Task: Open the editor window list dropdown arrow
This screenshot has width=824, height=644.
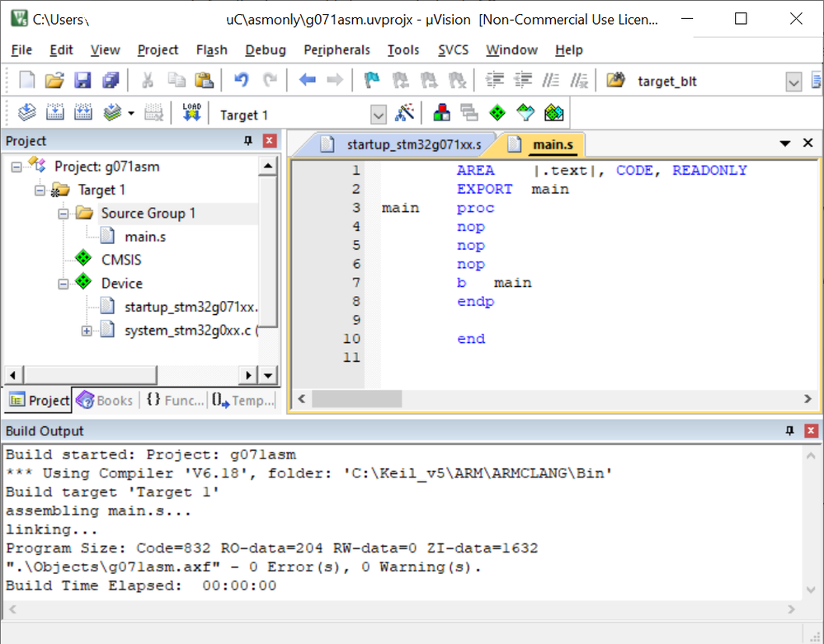Action: [x=785, y=143]
